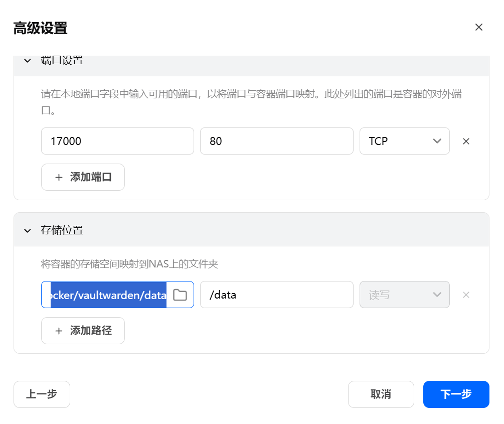504x424 pixels.
Task: Click 取消 to cancel
Action: (381, 394)
